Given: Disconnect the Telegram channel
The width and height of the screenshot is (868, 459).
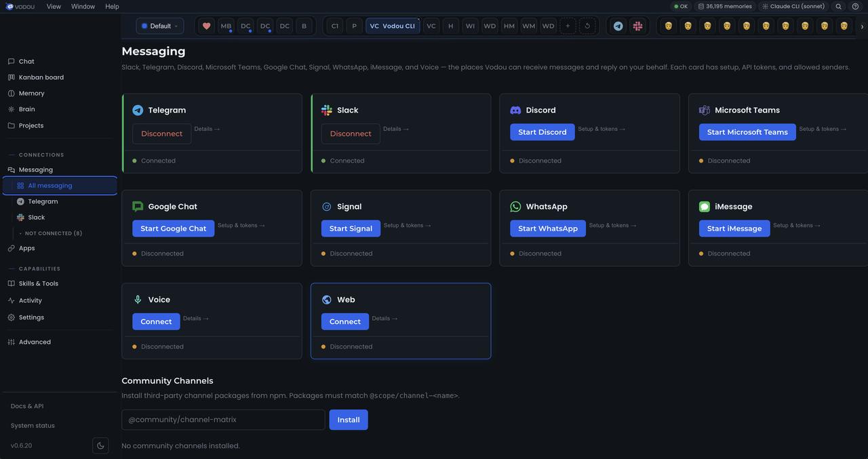Looking at the screenshot, I should [x=161, y=134].
